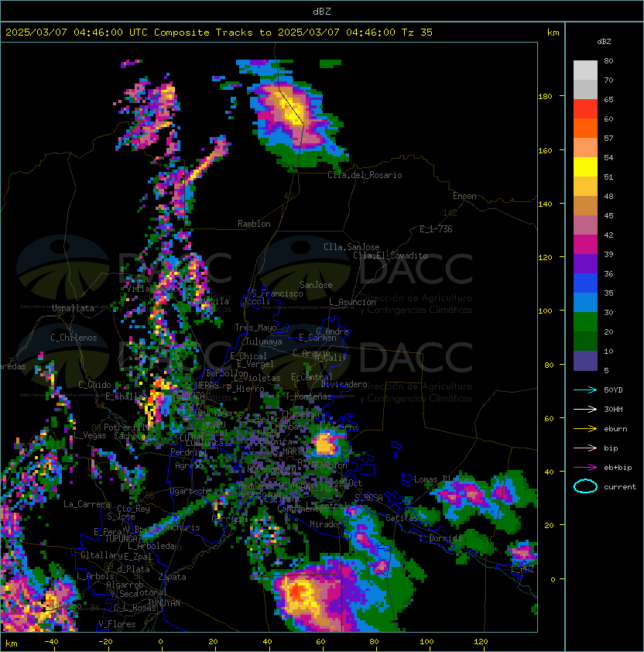Click the '120' km tick on horizontal axis

pyautogui.click(x=481, y=642)
